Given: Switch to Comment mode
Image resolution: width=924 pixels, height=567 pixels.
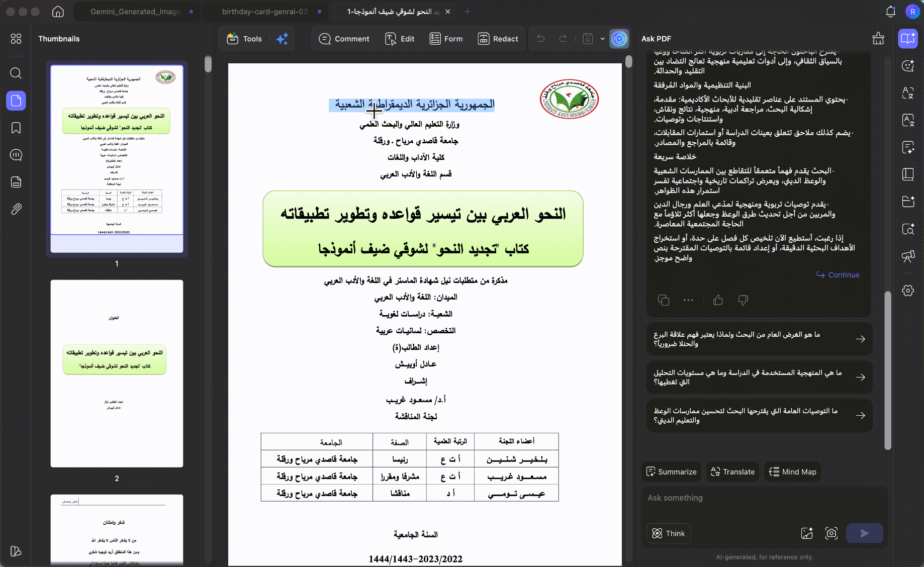Looking at the screenshot, I should click(x=344, y=39).
